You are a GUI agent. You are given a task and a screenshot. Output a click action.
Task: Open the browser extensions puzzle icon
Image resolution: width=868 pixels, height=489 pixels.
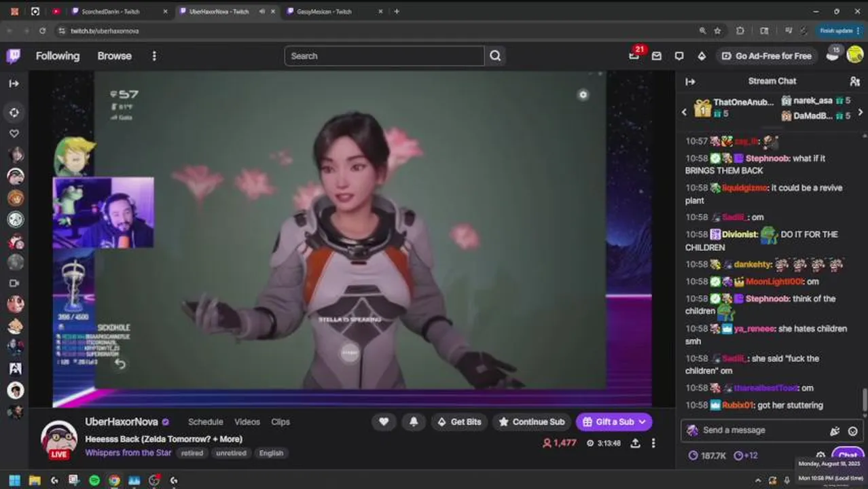740,31
